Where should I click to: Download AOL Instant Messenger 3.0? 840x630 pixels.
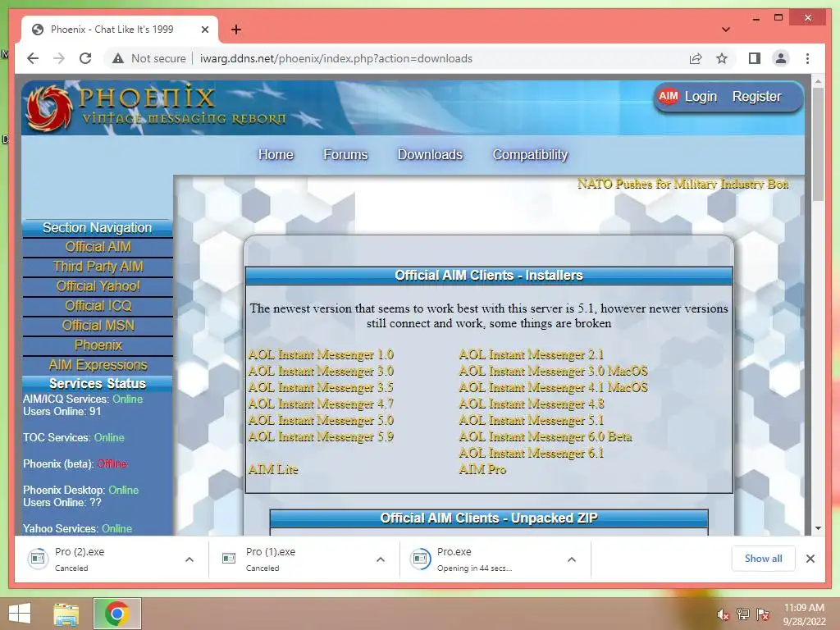click(x=321, y=372)
